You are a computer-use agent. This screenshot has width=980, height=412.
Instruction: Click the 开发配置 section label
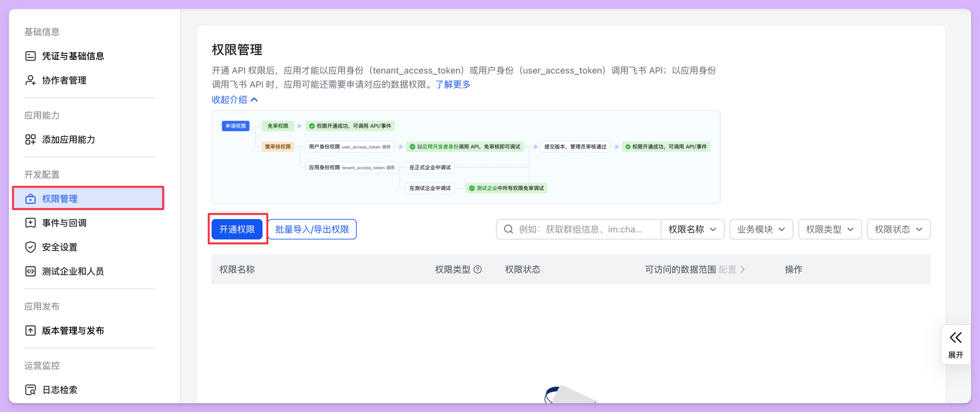[42, 175]
